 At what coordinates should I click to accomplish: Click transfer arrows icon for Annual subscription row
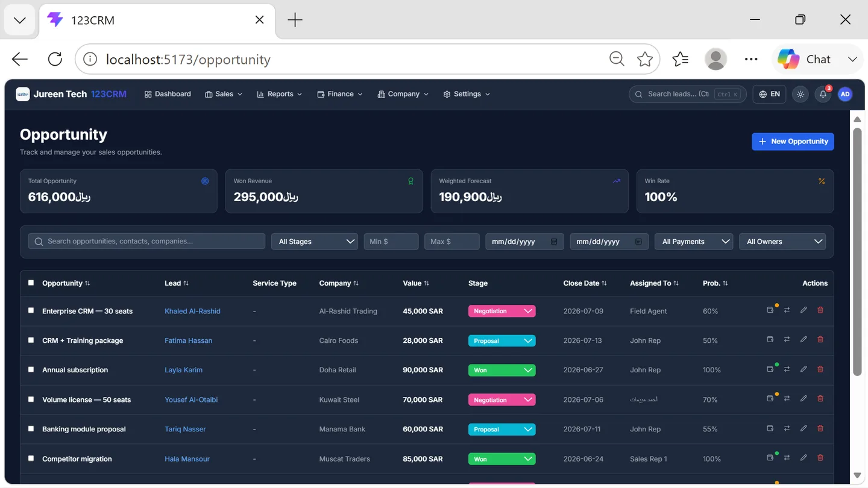(787, 369)
